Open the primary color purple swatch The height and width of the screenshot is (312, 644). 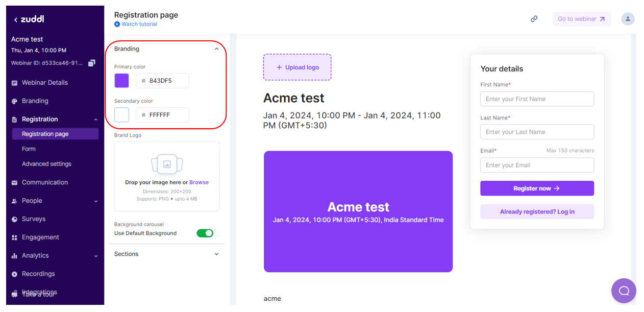[x=121, y=81]
